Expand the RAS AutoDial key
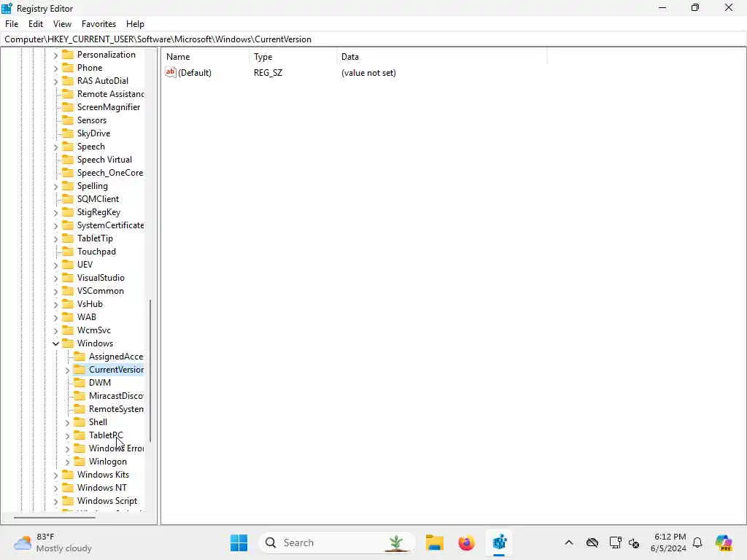Viewport: 747px width, 560px height. (55, 82)
